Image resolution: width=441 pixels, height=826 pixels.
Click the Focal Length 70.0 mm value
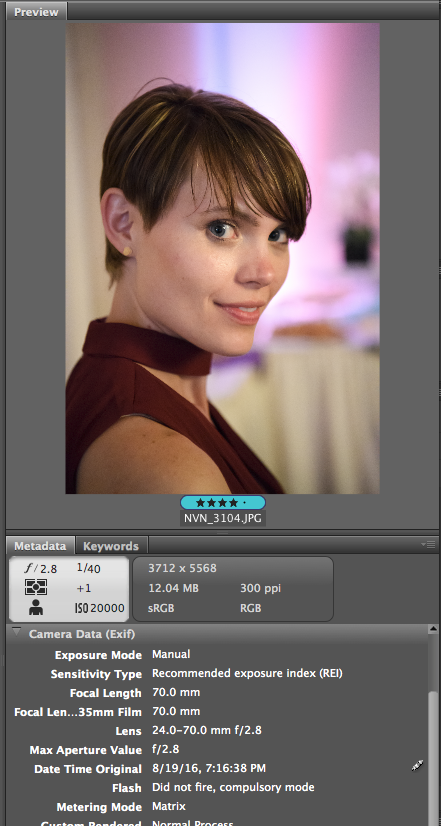pyautogui.click(x=176, y=692)
